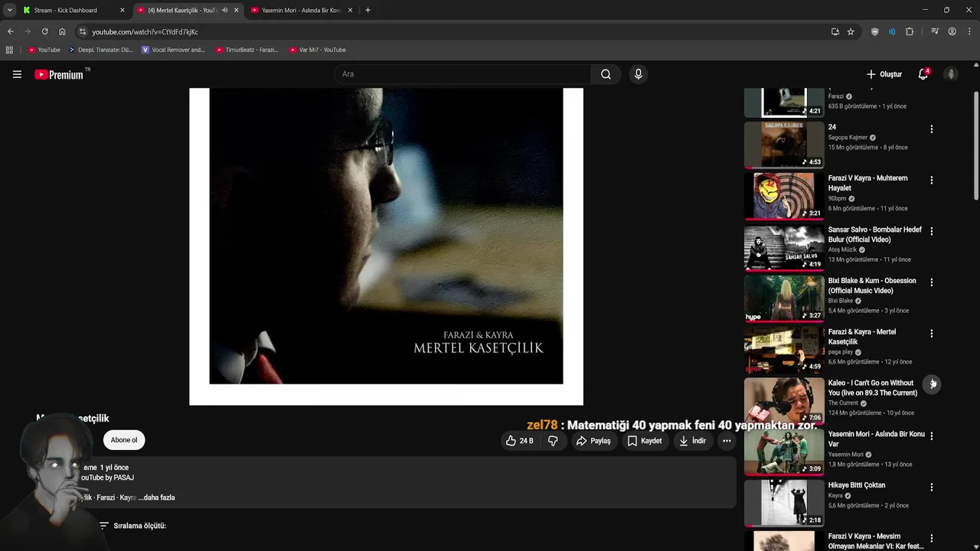Open a new browser tab

[367, 10]
